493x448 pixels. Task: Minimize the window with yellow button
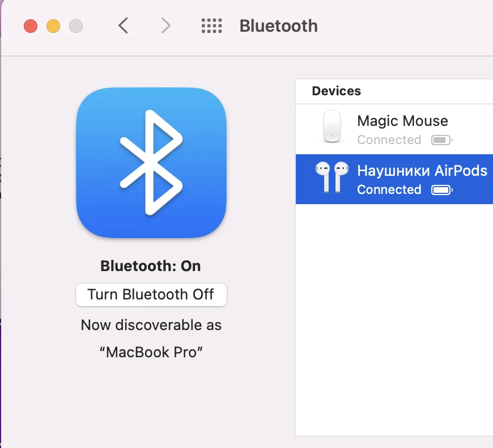coord(53,26)
